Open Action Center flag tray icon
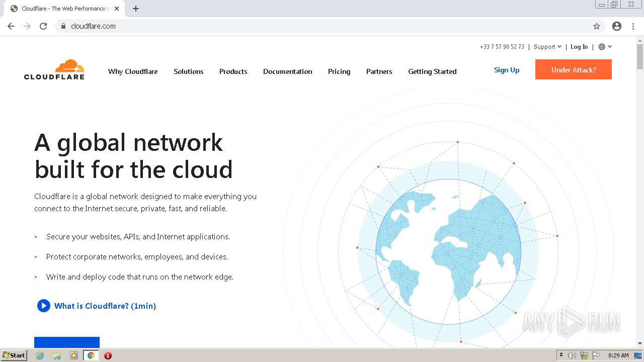Screen dimensions: 644x362 click(596, 355)
